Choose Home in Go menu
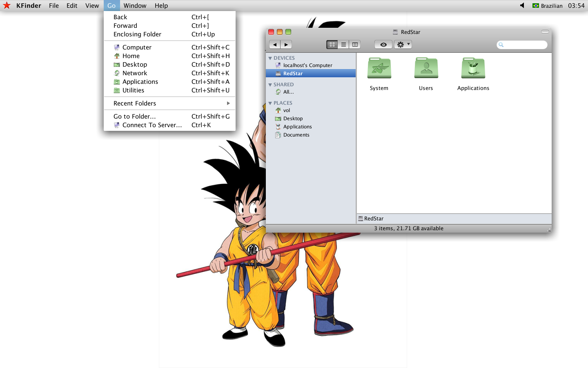The image size is (588, 368). pyautogui.click(x=169, y=56)
